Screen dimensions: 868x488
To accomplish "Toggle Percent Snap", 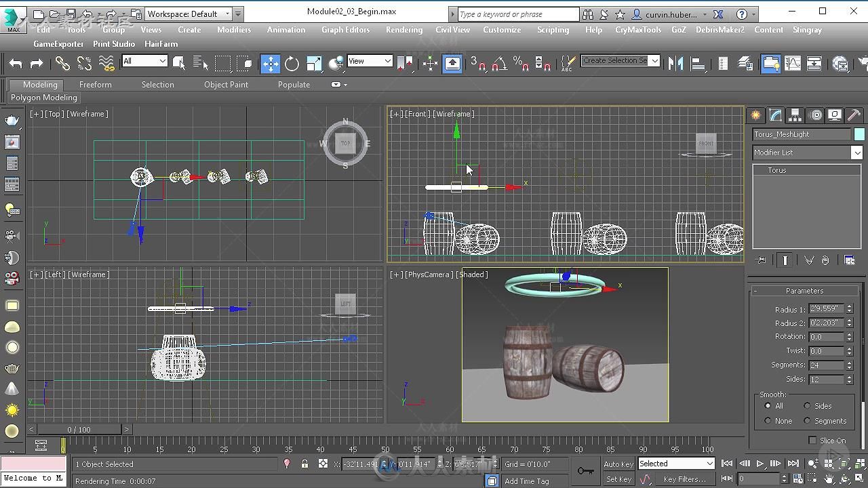I will click(x=521, y=64).
